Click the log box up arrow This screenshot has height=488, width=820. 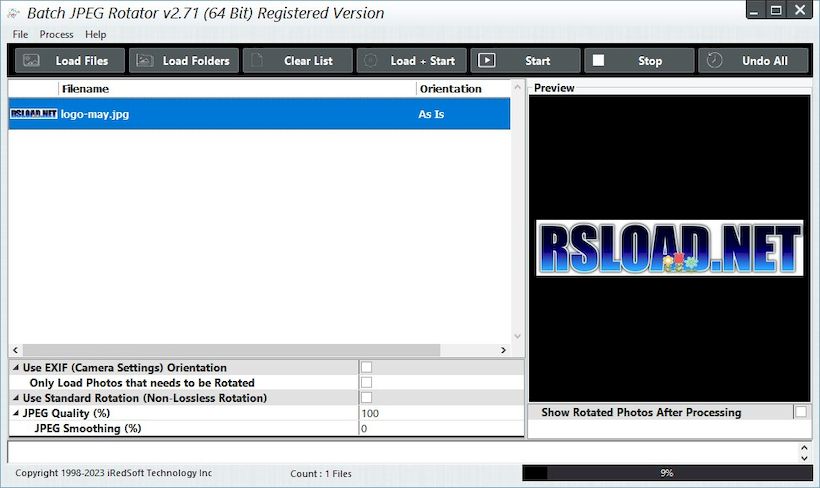804,448
